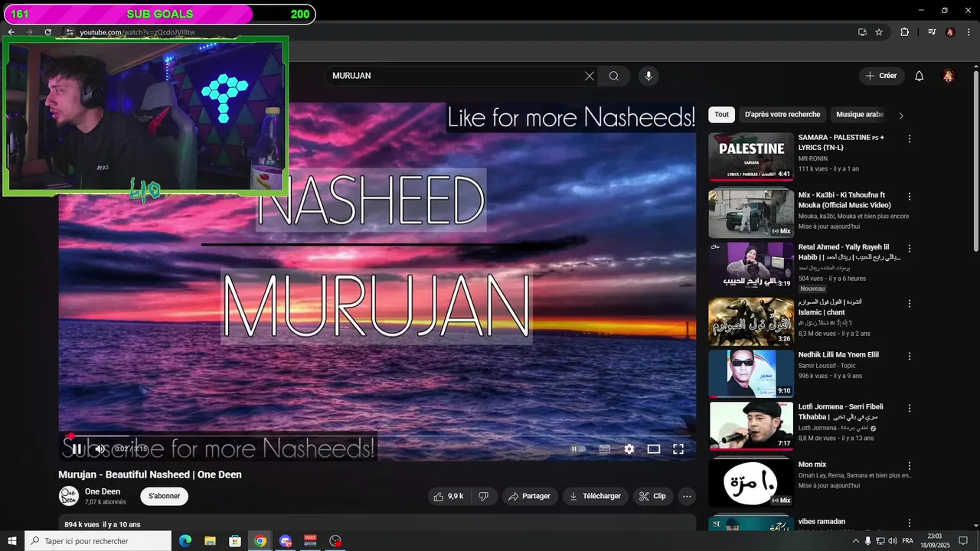Reload the page with the refresh icon

(x=48, y=32)
